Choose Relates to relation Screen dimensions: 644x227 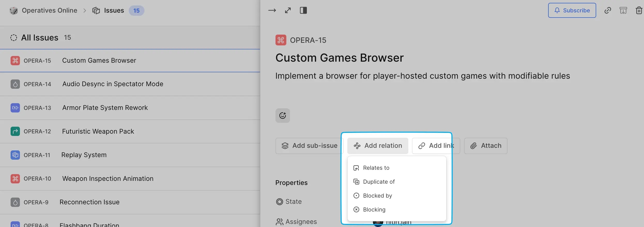(397, 168)
